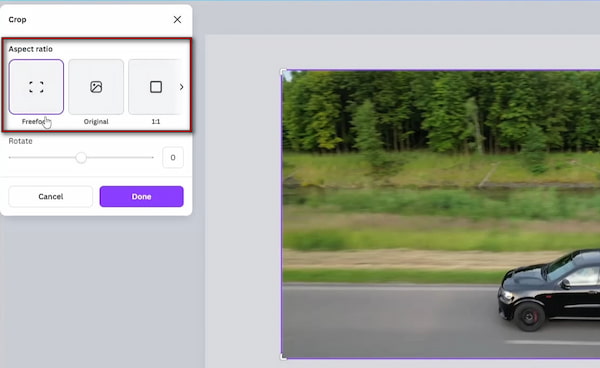
Task: Click the Rotate slider handle
Action: (81, 157)
